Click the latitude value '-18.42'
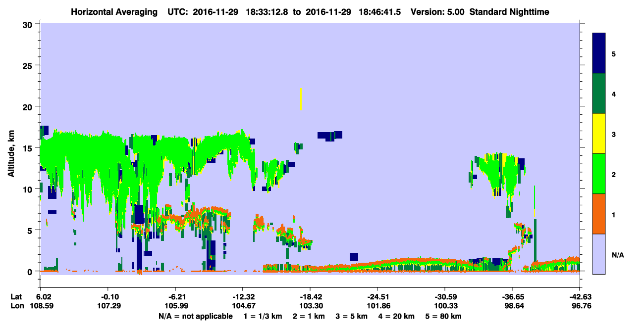The image size is (644, 330). (x=310, y=296)
